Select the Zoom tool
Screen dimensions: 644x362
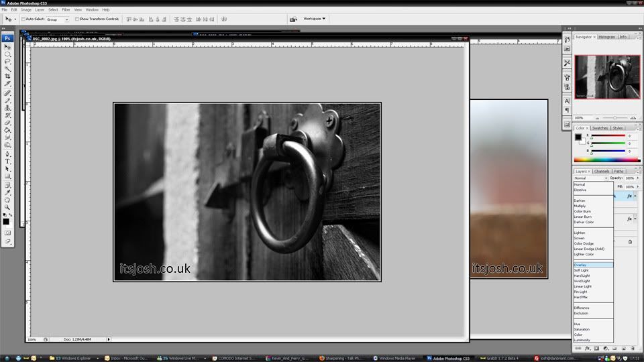(x=7, y=208)
